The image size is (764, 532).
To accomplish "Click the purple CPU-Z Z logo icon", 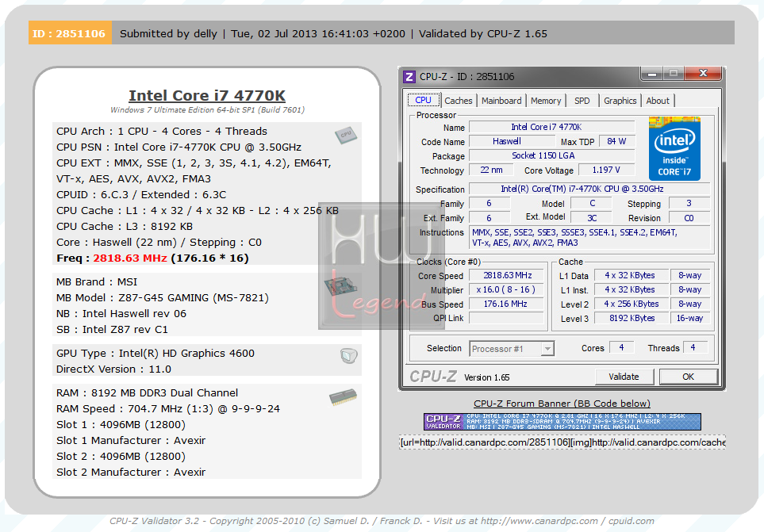I will pyautogui.click(x=409, y=76).
